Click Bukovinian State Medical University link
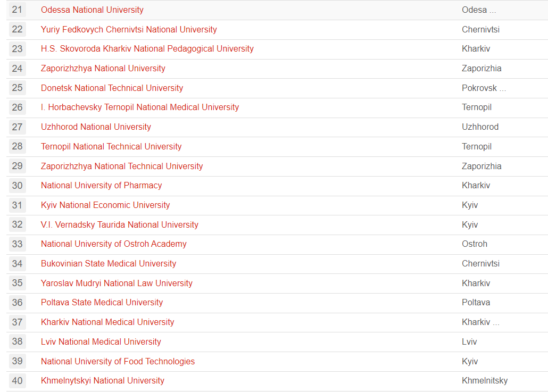 tap(108, 264)
